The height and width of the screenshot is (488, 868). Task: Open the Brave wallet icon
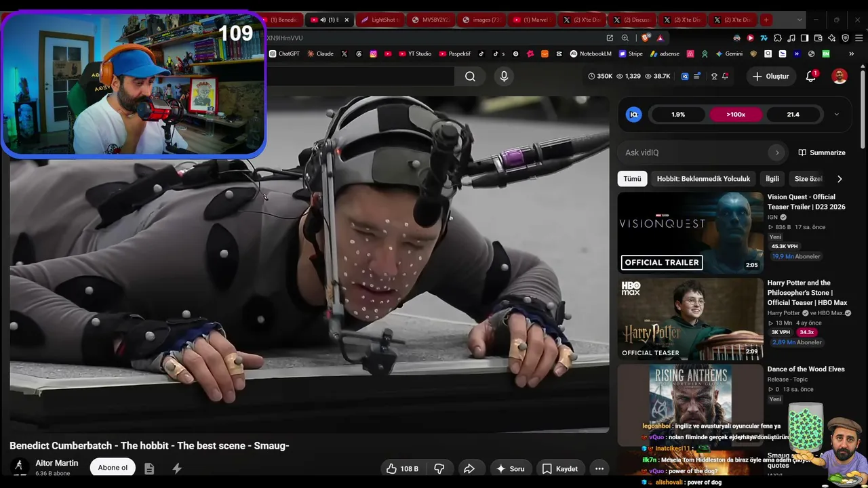coord(818,38)
